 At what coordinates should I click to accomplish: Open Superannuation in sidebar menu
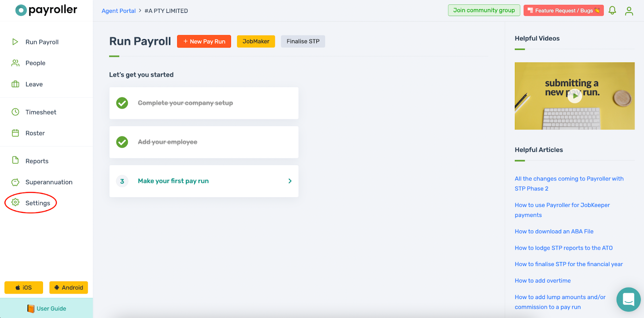(49, 182)
